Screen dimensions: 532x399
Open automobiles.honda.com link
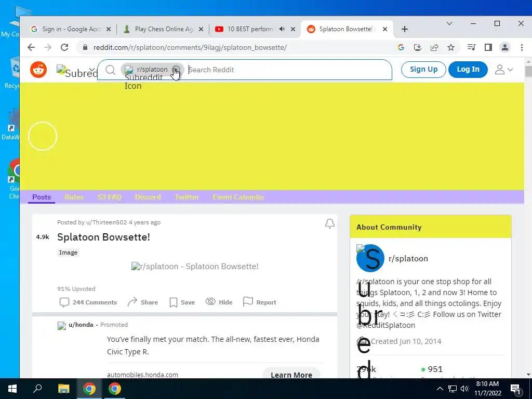pos(142,375)
